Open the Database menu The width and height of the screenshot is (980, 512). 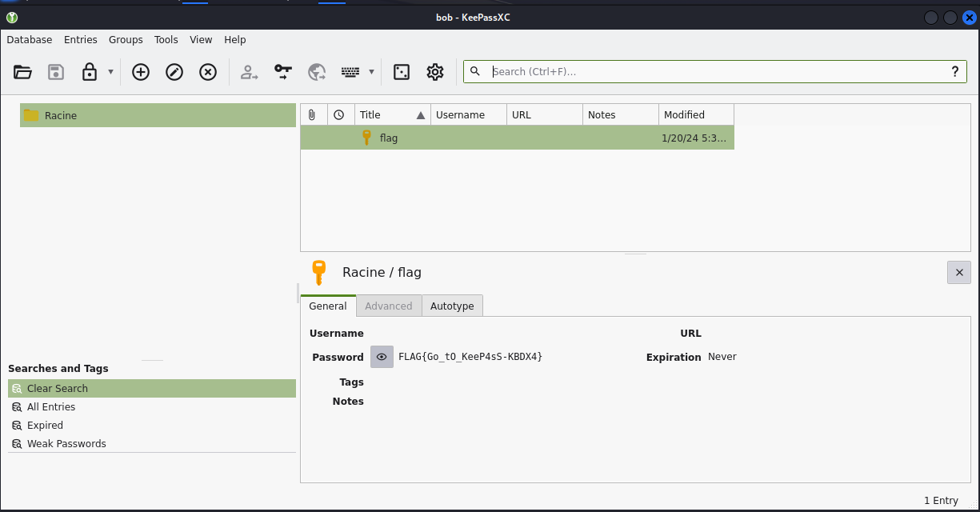30,39
